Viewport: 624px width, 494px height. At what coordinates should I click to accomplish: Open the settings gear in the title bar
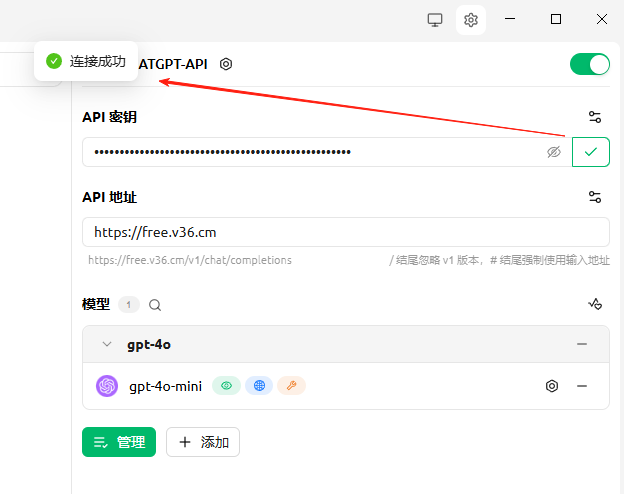click(x=471, y=20)
